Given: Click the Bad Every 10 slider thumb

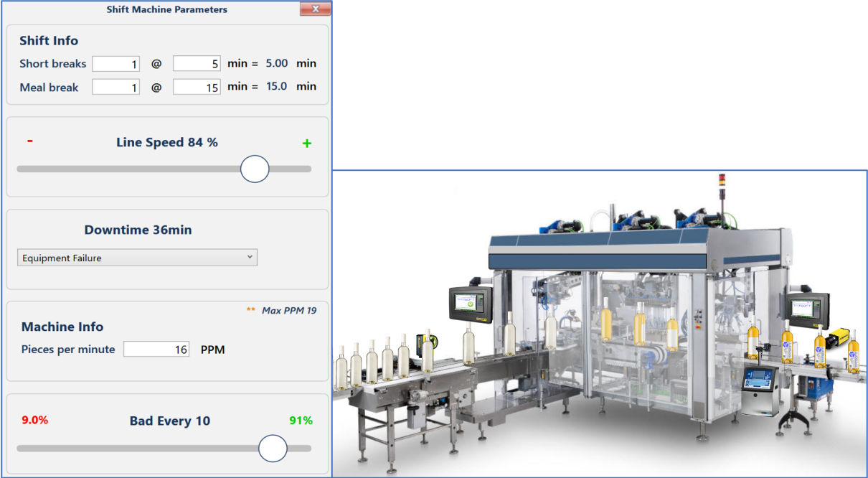Looking at the screenshot, I should point(273,448).
